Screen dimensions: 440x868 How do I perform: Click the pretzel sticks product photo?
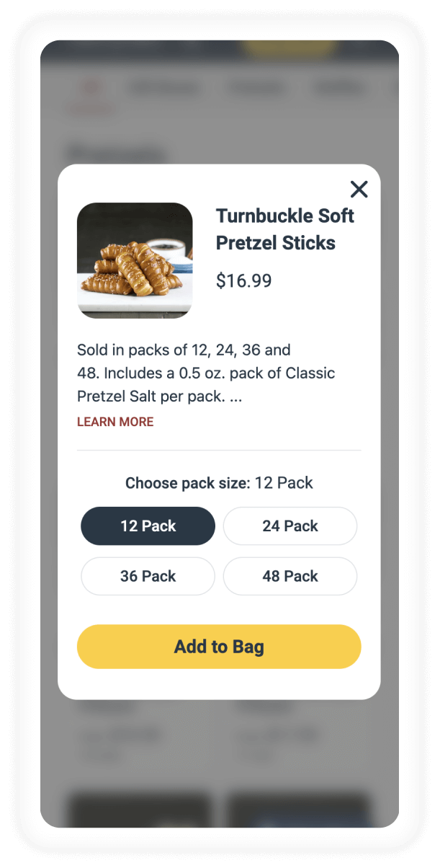(135, 260)
